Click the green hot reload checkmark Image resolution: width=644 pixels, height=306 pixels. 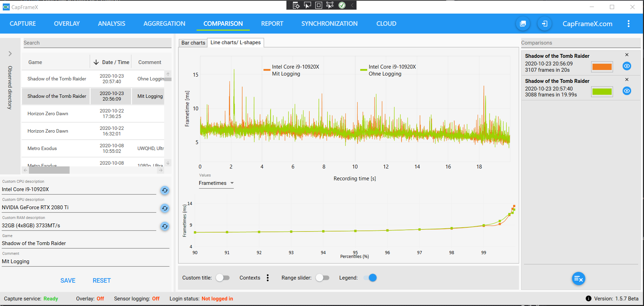[342, 5]
